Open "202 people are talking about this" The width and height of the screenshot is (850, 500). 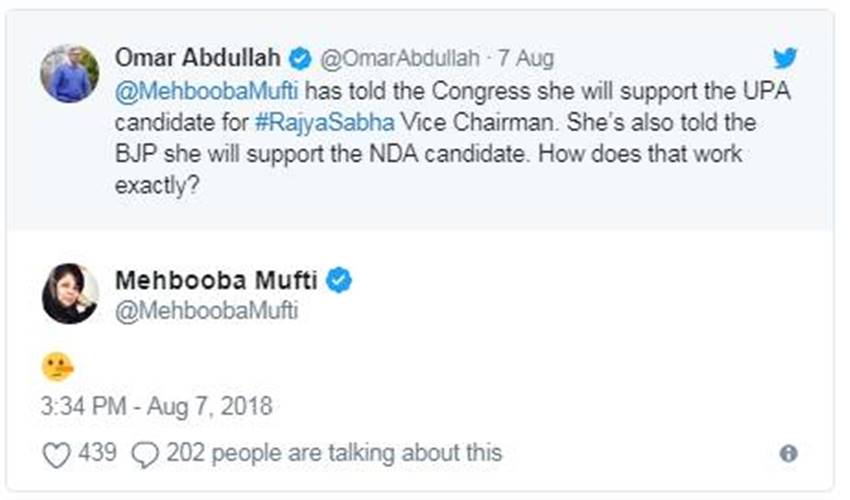tap(334, 454)
